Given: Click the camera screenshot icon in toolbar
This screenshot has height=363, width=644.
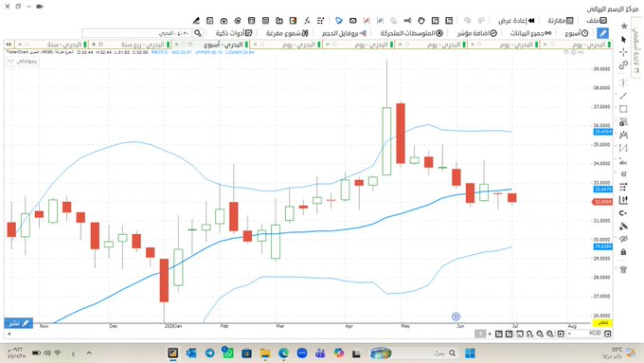Looking at the screenshot, I should pyautogui.click(x=224, y=21).
